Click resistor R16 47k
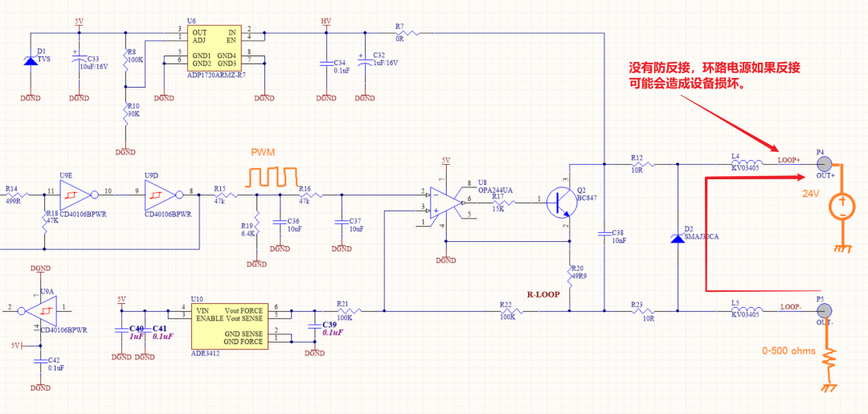868x414 pixels. [x=309, y=195]
